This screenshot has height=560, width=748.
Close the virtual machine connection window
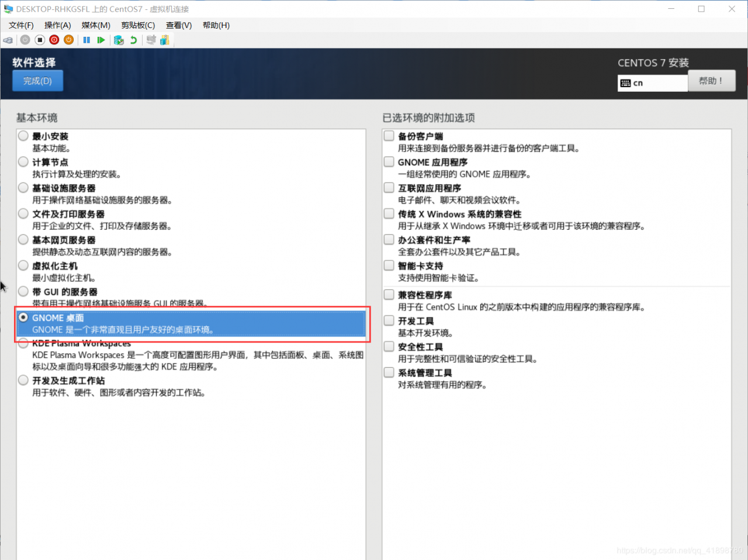point(732,9)
